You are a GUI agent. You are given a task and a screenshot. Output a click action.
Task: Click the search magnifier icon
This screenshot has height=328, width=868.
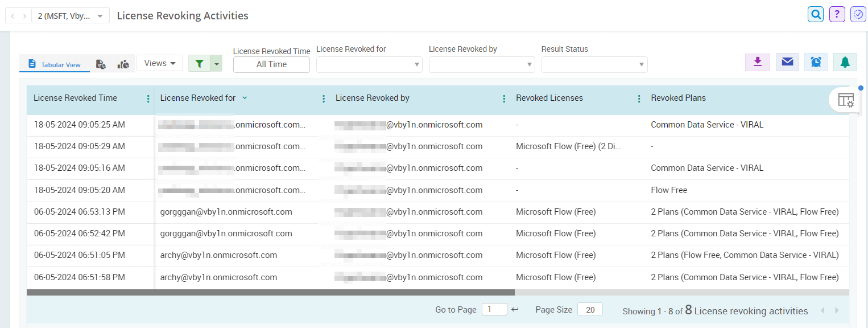coord(816,15)
